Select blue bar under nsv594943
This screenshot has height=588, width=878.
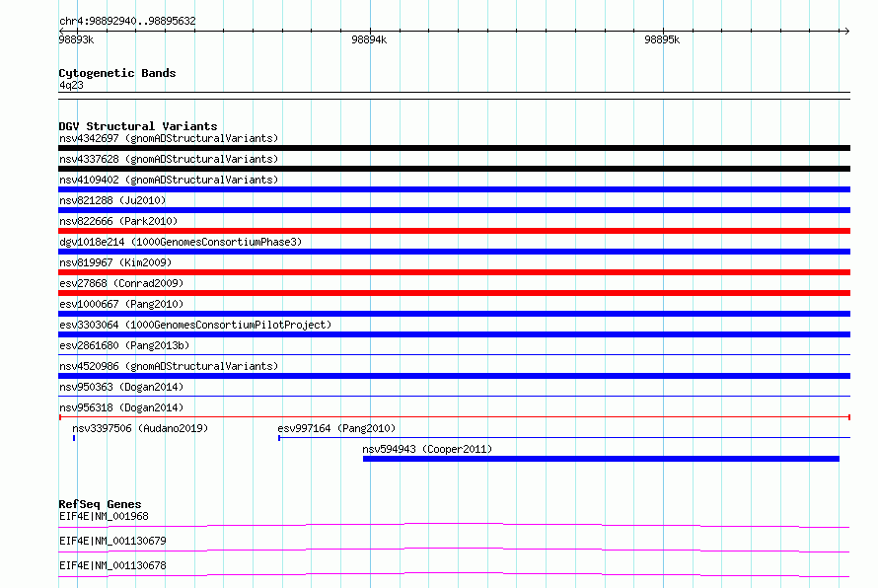(602, 459)
